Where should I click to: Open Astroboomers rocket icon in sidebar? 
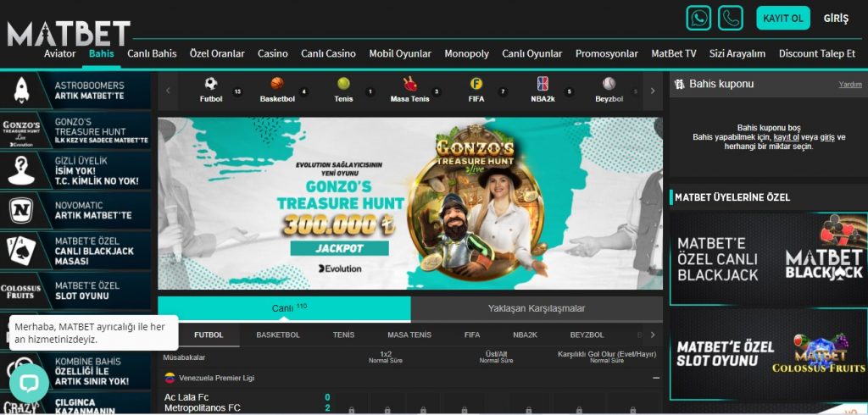[x=21, y=91]
